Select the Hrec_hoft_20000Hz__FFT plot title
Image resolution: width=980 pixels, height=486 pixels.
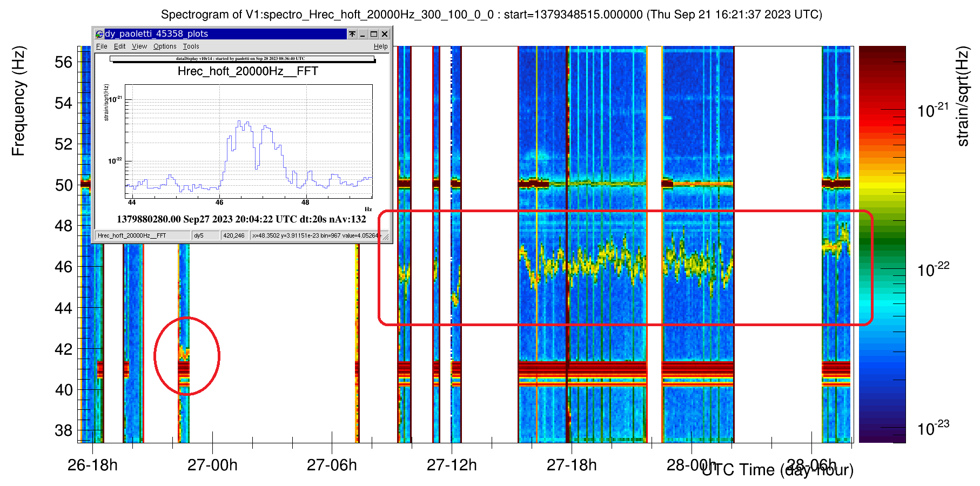(247, 71)
